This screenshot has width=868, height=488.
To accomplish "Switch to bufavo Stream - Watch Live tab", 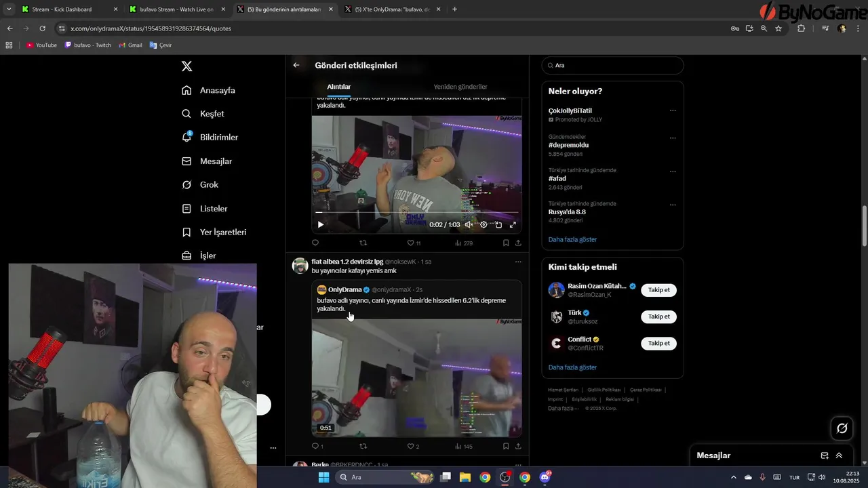I will pyautogui.click(x=176, y=9).
